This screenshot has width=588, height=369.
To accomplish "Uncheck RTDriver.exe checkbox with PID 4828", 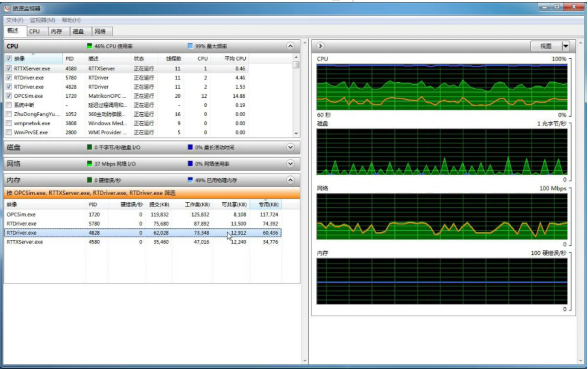I will point(9,87).
